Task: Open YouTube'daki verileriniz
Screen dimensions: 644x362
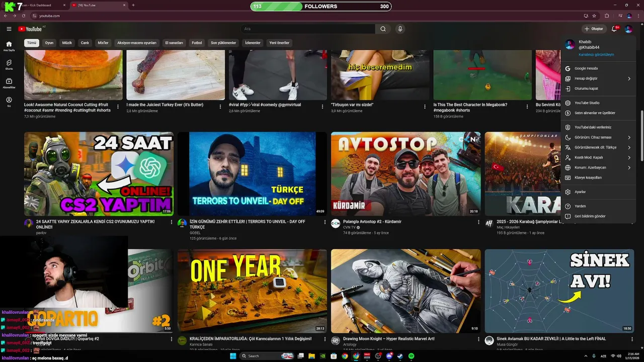Action: point(598,127)
